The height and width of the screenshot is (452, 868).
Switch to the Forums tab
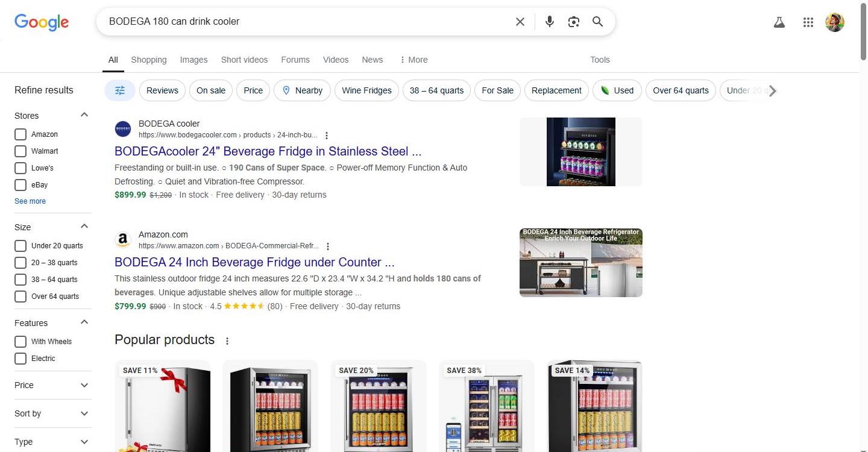(295, 60)
